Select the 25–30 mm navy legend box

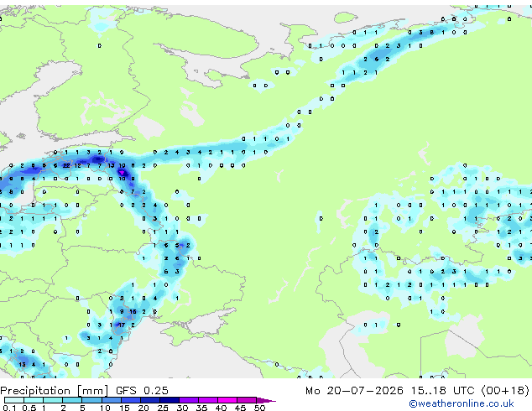tap(169, 400)
